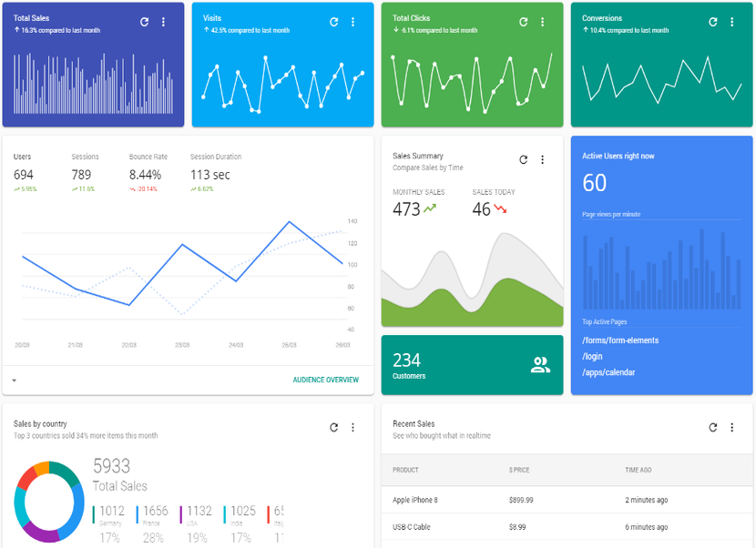Refresh the Recent Sales table

click(712, 428)
